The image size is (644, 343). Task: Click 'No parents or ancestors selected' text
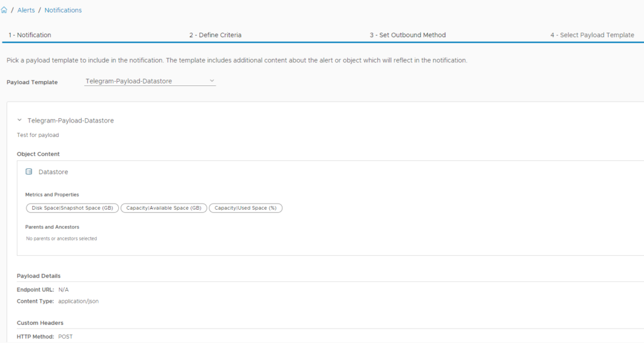[x=61, y=239]
